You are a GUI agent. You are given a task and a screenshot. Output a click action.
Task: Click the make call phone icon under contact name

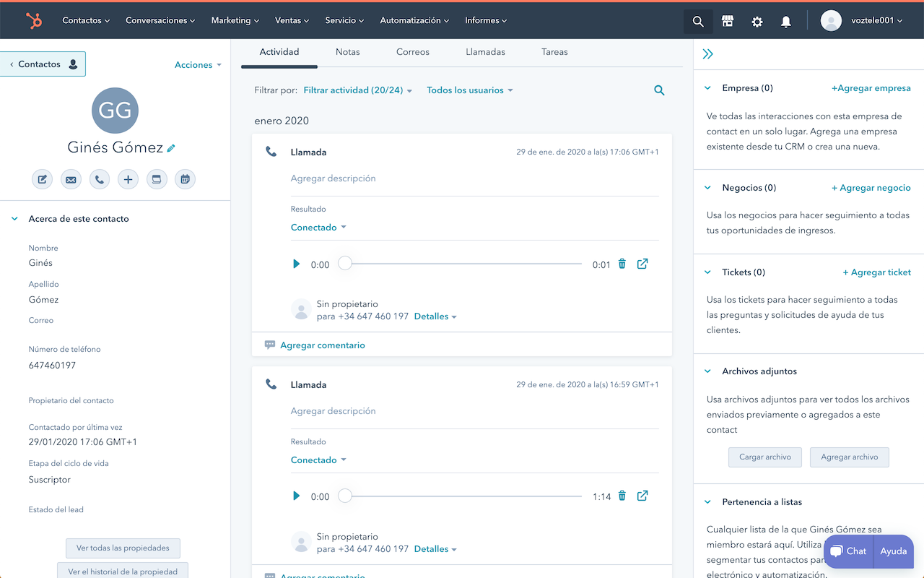(x=100, y=179)
